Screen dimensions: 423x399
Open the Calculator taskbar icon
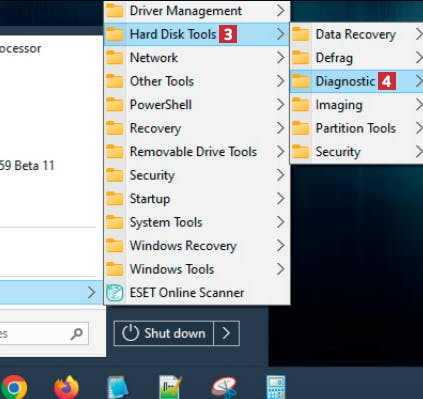[x=276, y=388]
